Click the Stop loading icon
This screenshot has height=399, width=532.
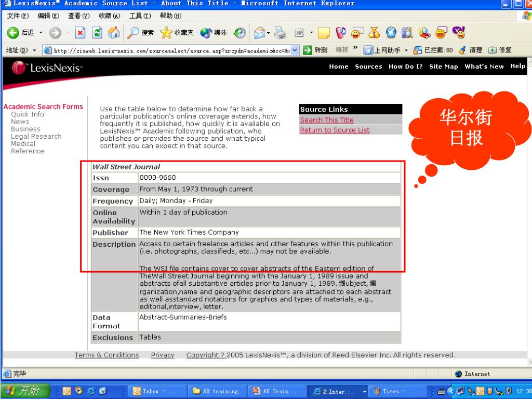tap(80, 33)
